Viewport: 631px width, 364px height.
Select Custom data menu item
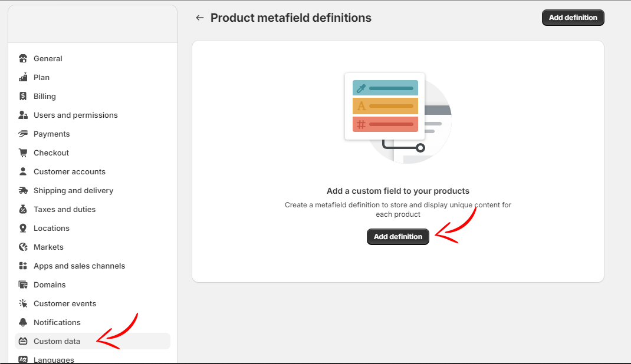click(x=57, y=341)
